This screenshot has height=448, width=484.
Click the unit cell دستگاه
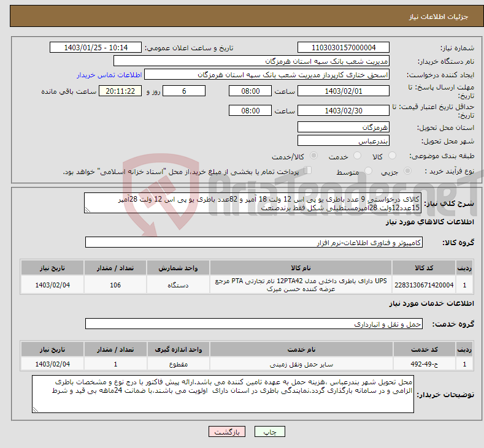pos(178,285)
